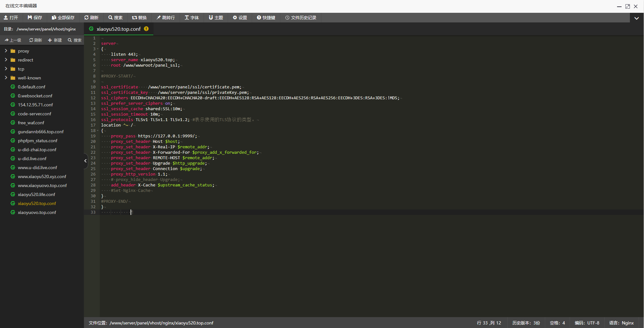This screenshot has height=328, width=644.
Task: Open the 跳转行 (Go to line) tool
Action: point(166,18)
